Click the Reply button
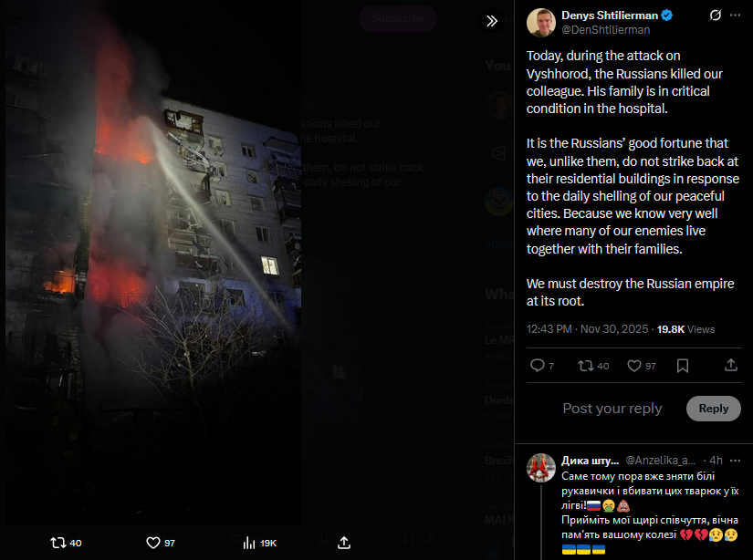Screen dimensions: 753x560 (x=713, y=409)
